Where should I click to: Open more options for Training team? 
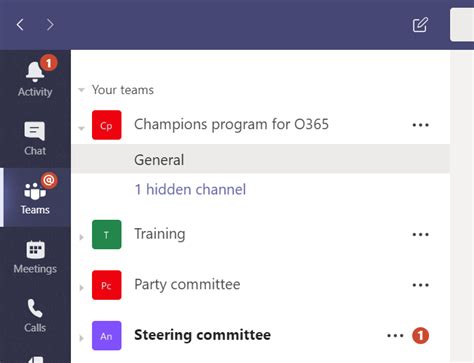(x=420, y=234)
